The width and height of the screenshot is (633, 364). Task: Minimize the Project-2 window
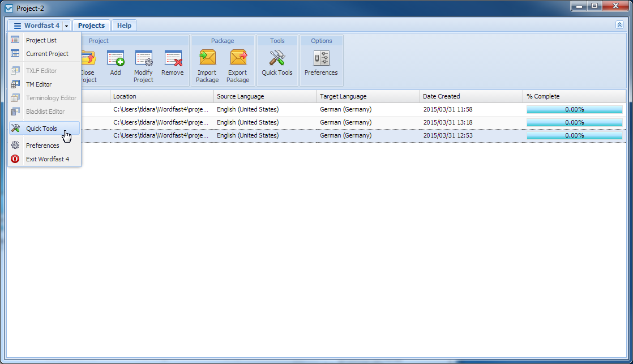coord(579,6)
